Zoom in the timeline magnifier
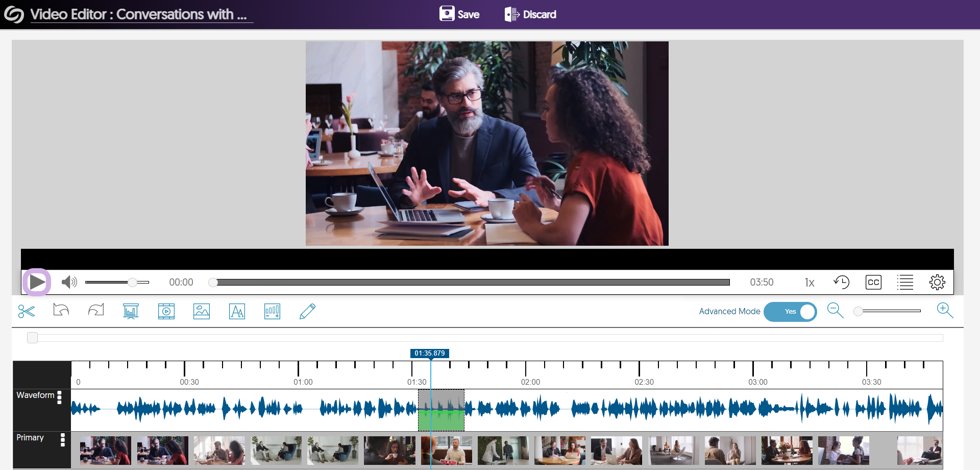Viewport: 980px width, 470px height. [945, 310]
